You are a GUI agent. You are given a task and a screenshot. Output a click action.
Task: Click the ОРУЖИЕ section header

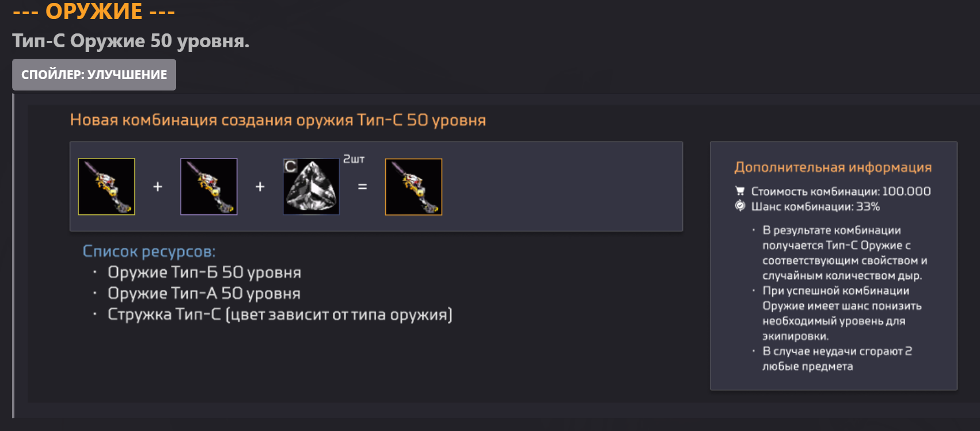point(94,12)
